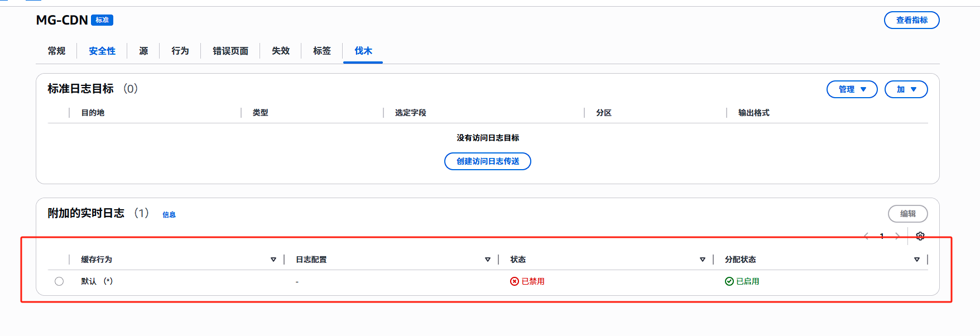The image size is (980, 336).
Task: Click 创建访问日志传送 button
Action: pyautogui.click(x=487, y=161)
